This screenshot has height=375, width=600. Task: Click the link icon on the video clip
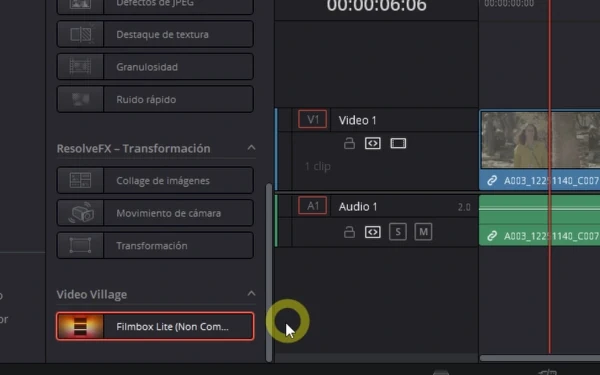[x=491, y=180]
